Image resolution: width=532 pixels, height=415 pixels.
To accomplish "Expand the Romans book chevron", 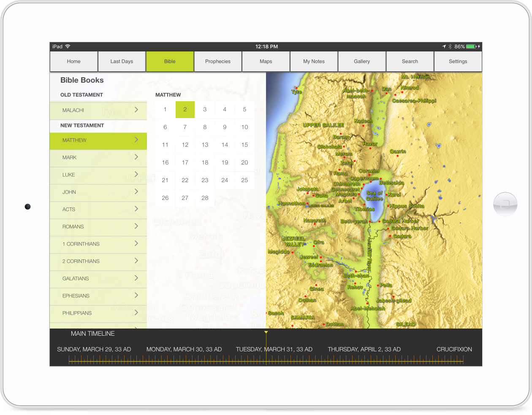I will point(136,226).
